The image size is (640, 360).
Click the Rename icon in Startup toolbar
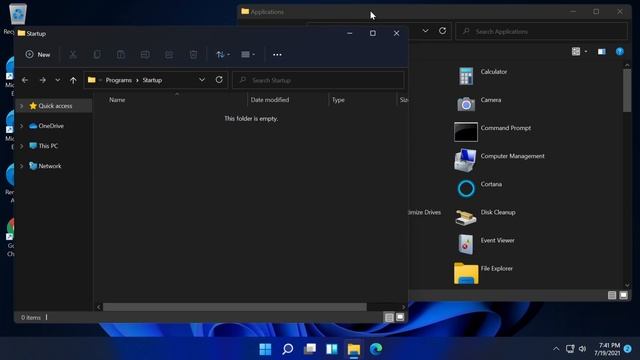[145, 54]
